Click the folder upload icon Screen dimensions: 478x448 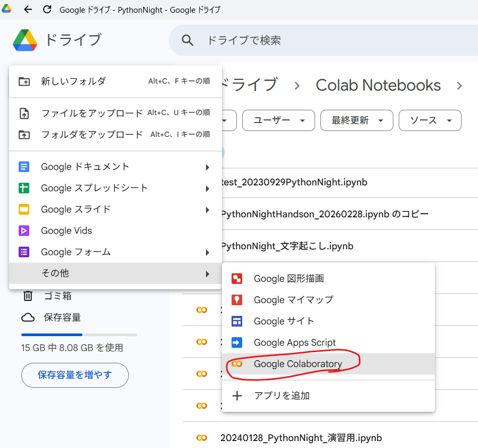point(24,135)
